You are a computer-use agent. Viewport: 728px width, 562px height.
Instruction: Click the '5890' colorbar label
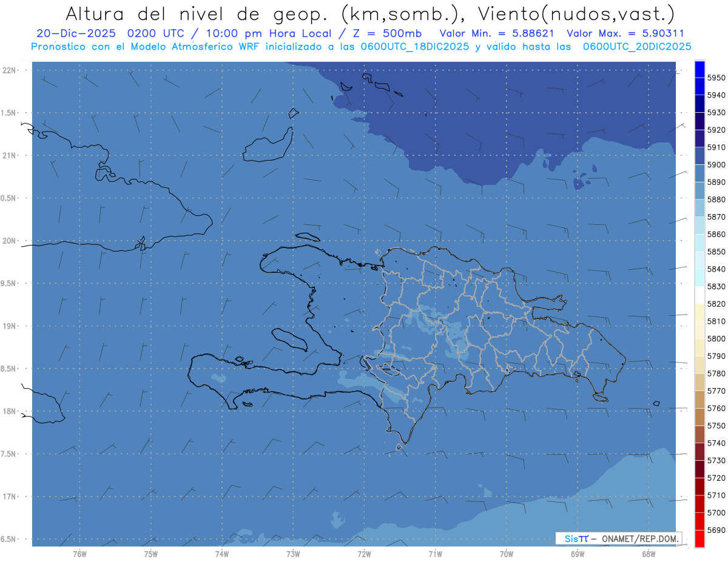(x=716, y=182)
